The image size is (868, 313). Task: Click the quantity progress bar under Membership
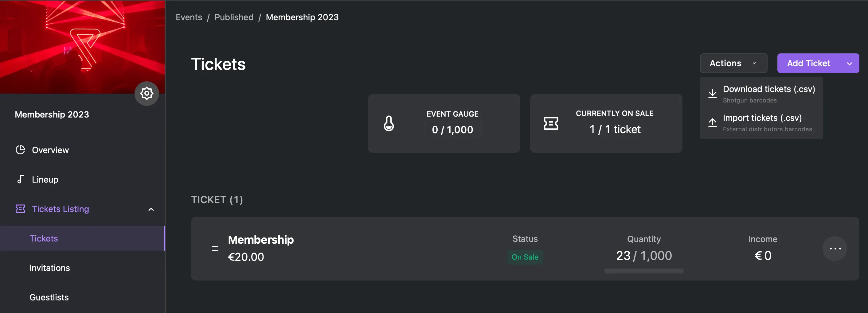coord(643,271)
